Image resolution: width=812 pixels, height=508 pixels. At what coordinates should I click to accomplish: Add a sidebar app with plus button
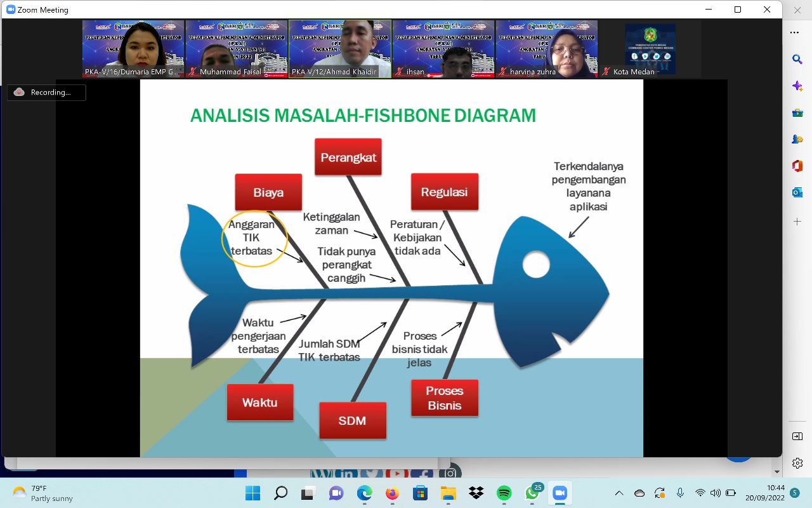[x=797, y=222]
